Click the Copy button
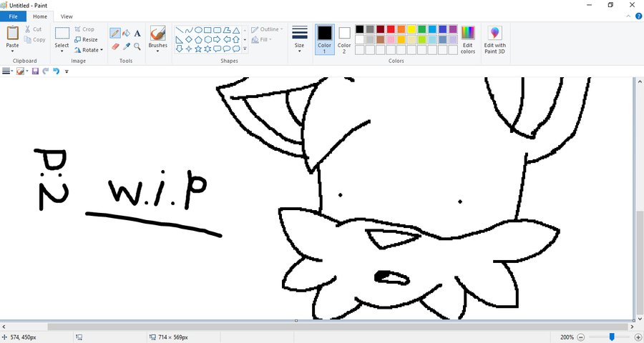 (x=34, y=40)
